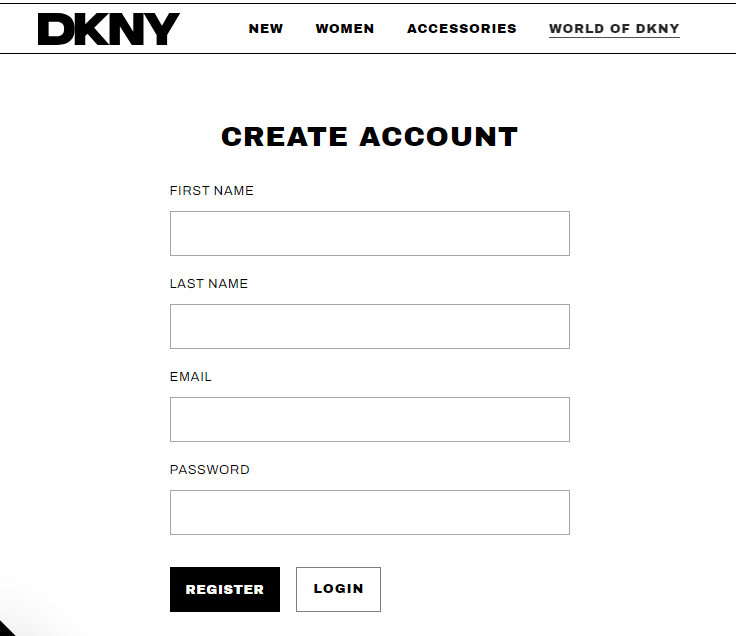Viewport: 736px width, 636px height.
Task: Click the PASSWORD label text
Action: [209, 469]
